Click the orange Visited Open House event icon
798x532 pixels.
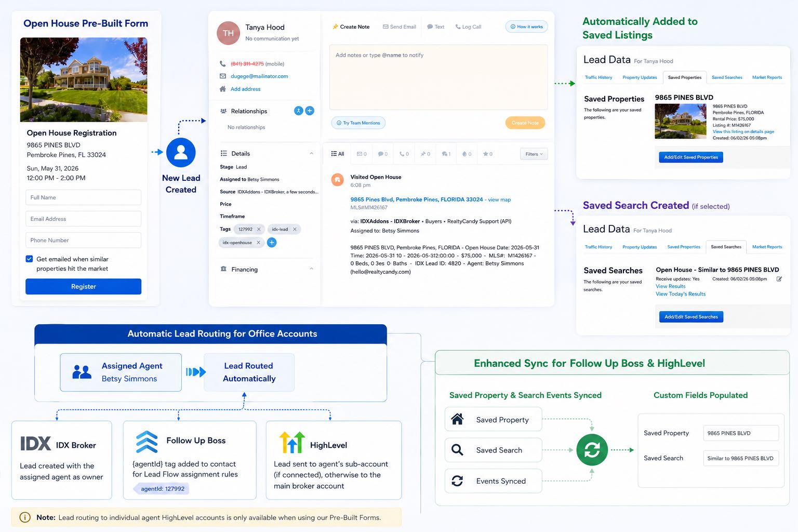(x=338, y=180)
